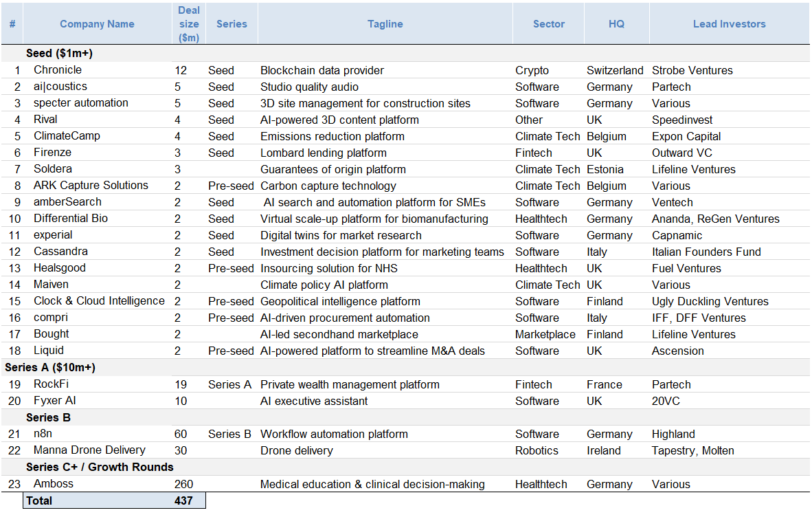Select the RockFi company cell
Image resolution: width=812 pixels, height=517 pixels.
(52, 384)
